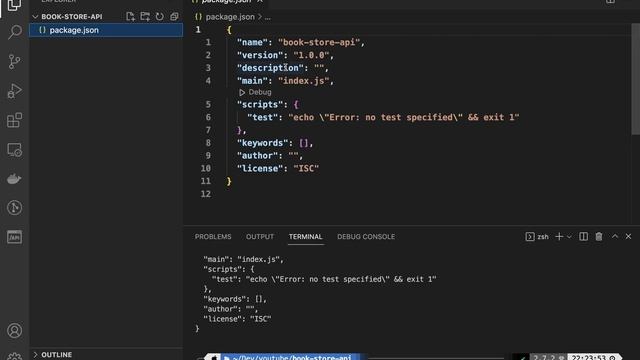Click the "test" script key in editor
This screenshot has width=640, height=360.
coord(262,118)
